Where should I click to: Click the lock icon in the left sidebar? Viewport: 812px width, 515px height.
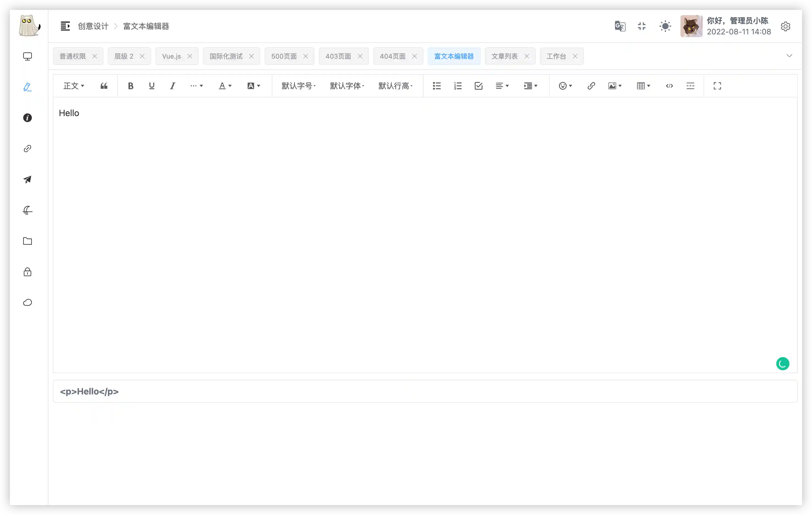pos(27,272)
